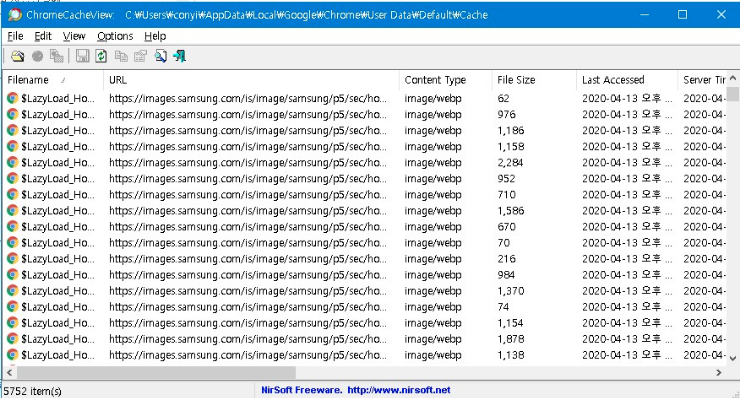Open the Options menu
Screen dimensions: 741x398
(x=115, y=36)
